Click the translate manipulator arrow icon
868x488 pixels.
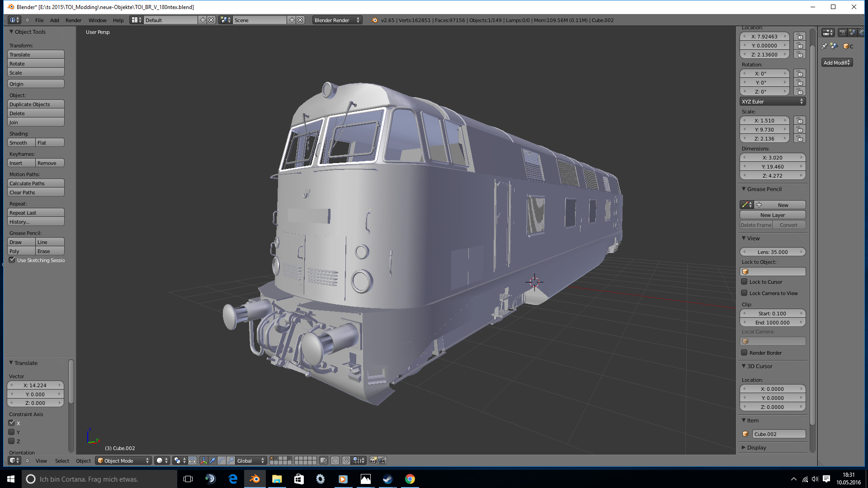coord(212,460)
